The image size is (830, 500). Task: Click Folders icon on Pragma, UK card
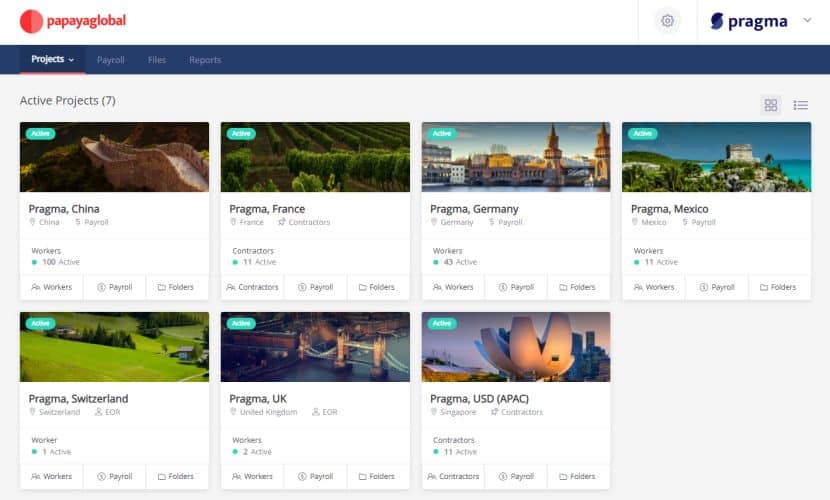(364, 477)
